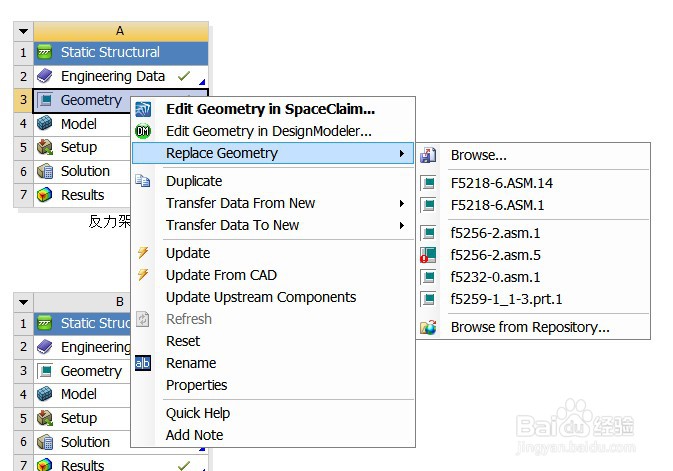This screenshot has height=471, width=673.
Task: Click the Rename 'ab' icon
Action: [x=143, y=363]
